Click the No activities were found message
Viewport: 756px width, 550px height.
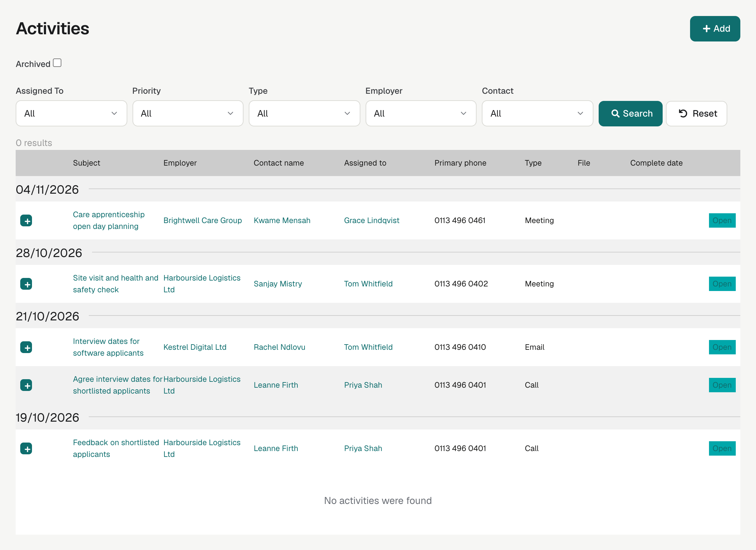[x=378, y=501]
